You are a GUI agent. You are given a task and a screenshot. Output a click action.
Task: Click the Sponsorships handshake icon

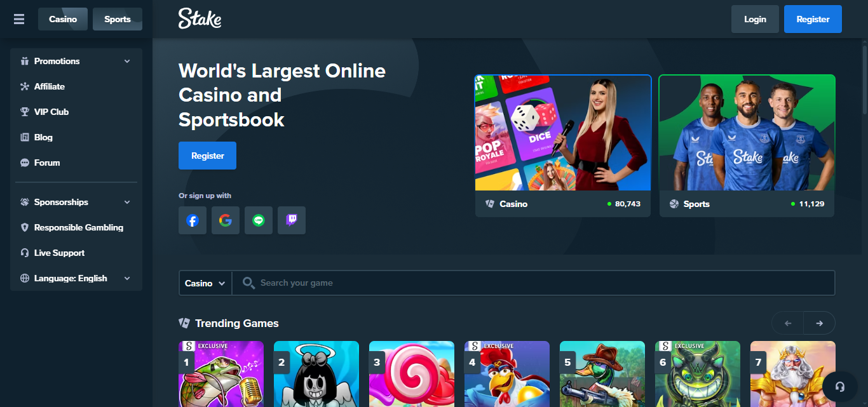[x=25, y=202]
